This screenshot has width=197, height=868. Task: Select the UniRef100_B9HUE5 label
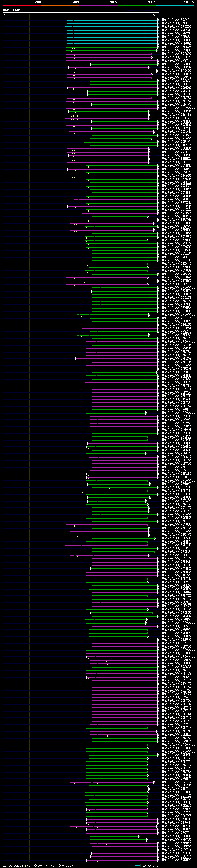click(177, 199)
